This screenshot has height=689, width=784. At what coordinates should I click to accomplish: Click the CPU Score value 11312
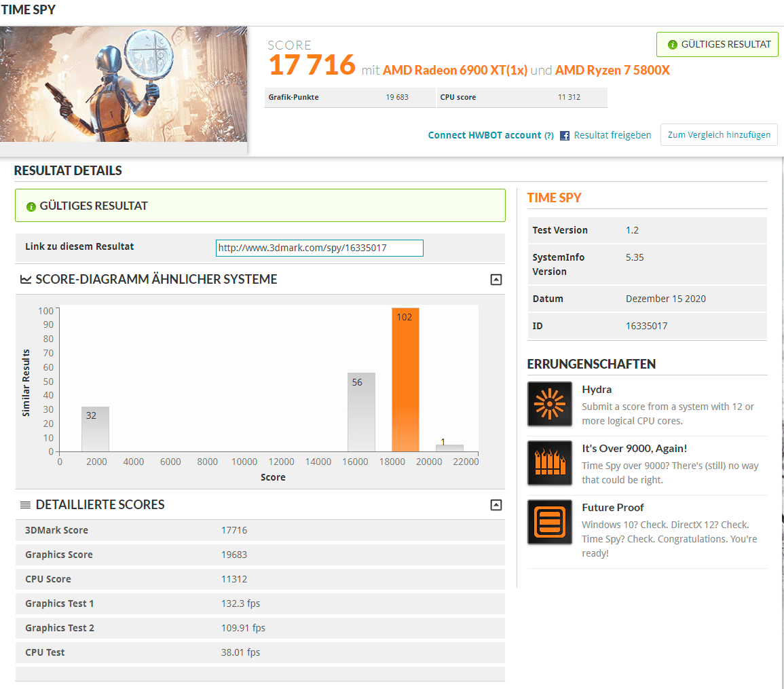234,579
